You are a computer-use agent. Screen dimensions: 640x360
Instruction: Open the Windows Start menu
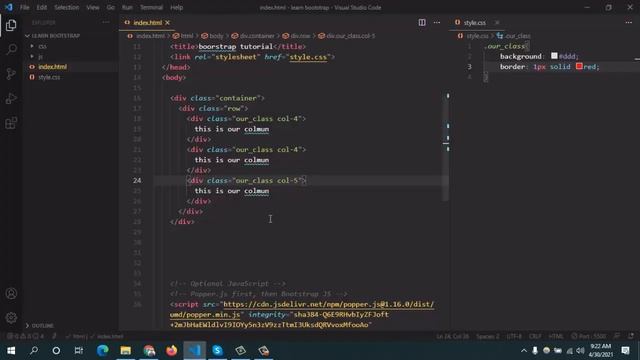tap(11, 351)
